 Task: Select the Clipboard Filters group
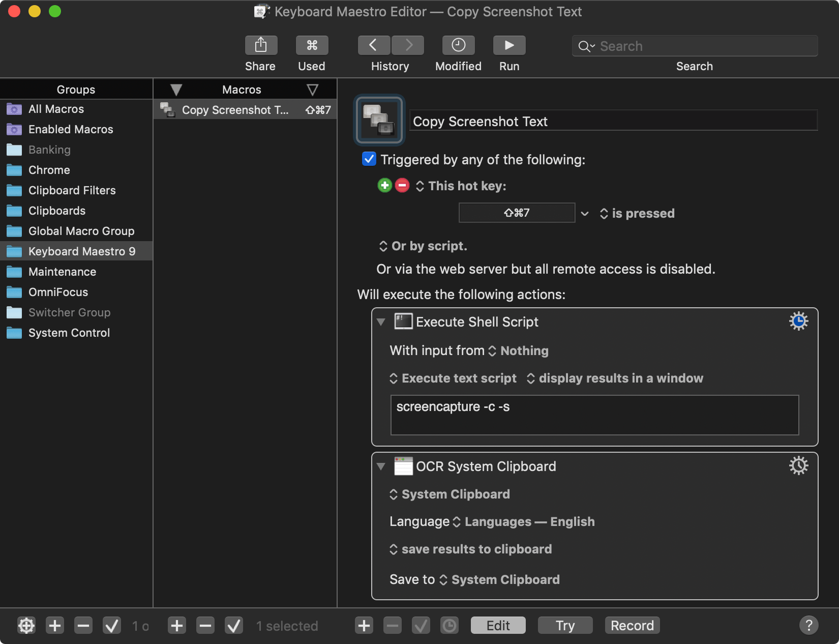pyautogui.click(x=76, y=190)
